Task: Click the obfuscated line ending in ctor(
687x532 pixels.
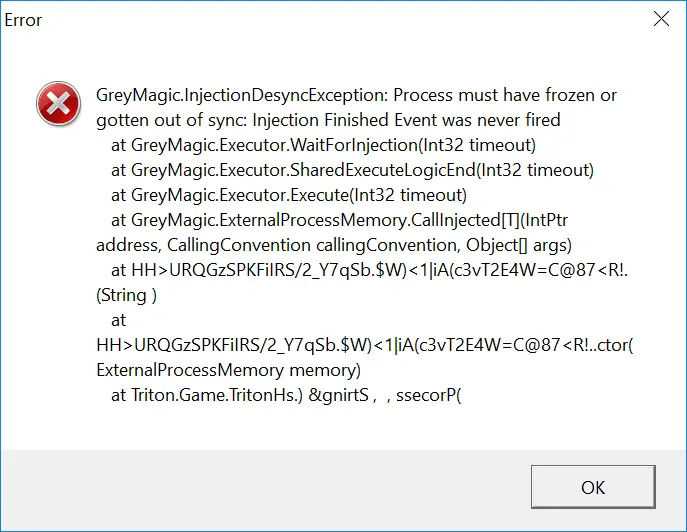Action: pyautogui.click(x=365, y=345)
